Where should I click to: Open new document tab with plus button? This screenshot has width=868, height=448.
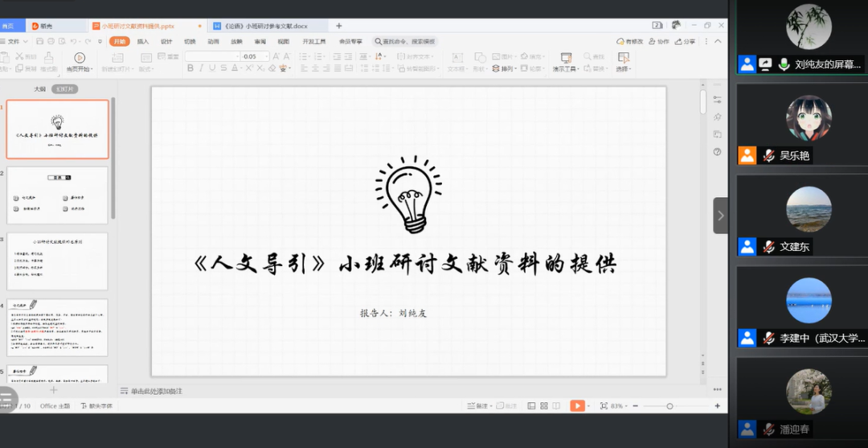[339, 26]
